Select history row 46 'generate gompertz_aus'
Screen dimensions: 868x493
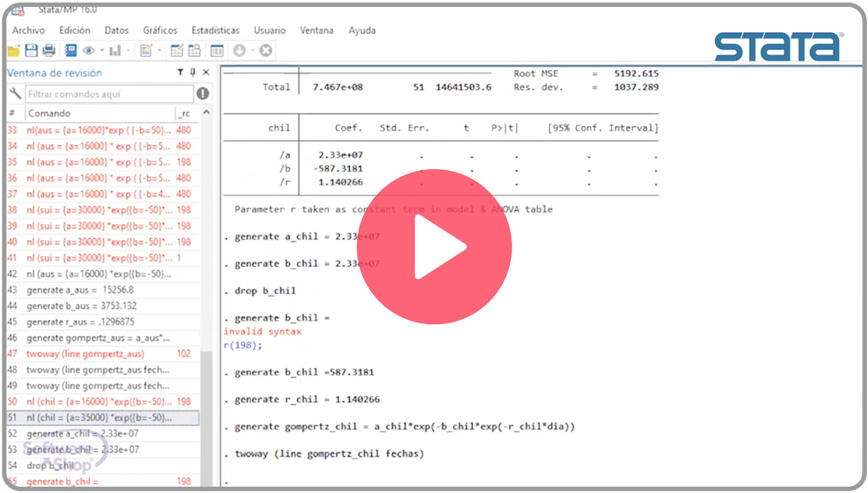(103, 338)
